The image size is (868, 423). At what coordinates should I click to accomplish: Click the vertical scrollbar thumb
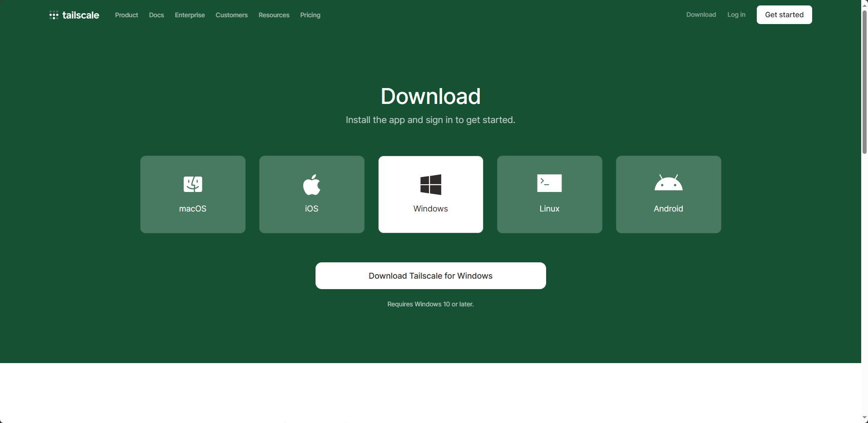864,82
